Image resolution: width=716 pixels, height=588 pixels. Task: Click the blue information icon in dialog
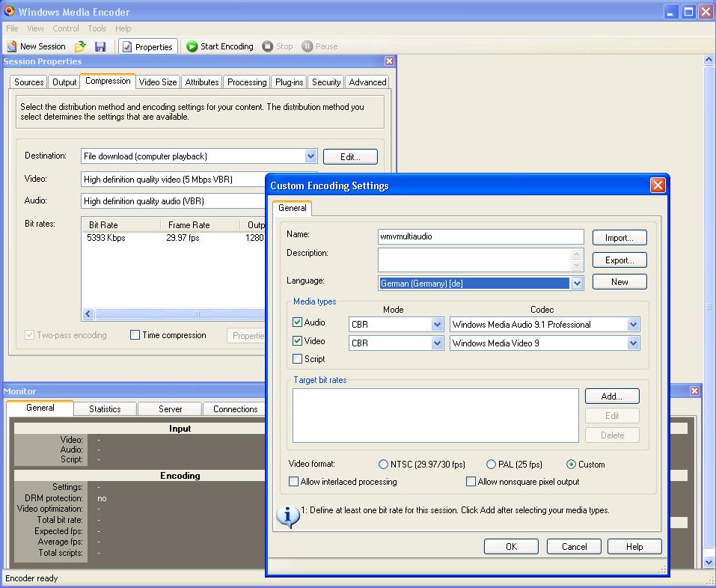click(x=288, y=516)
